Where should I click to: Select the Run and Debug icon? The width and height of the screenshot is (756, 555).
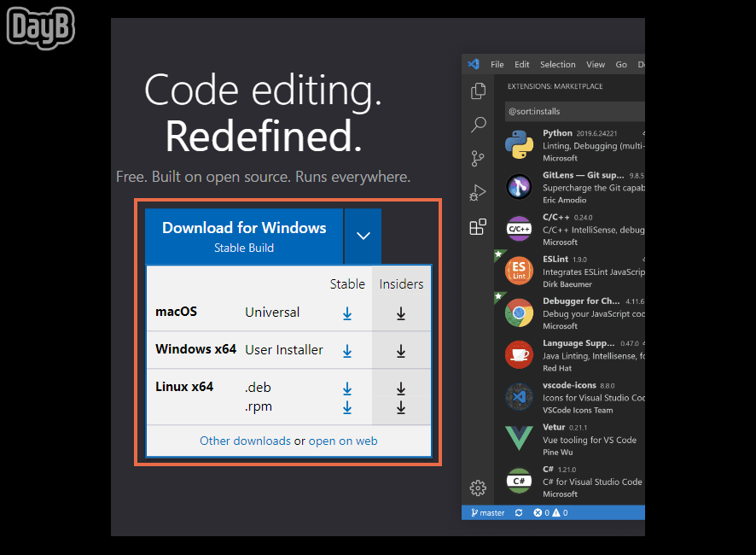478,193
